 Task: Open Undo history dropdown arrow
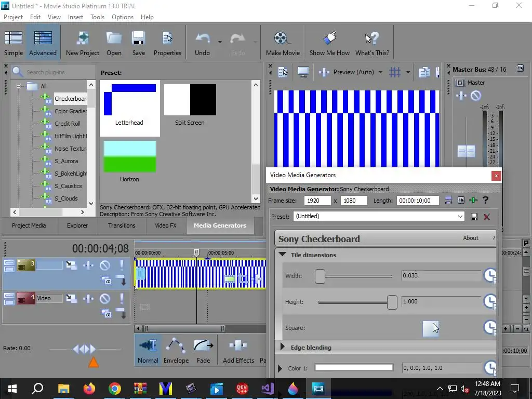pyautogui.click(x=220, y=42)
